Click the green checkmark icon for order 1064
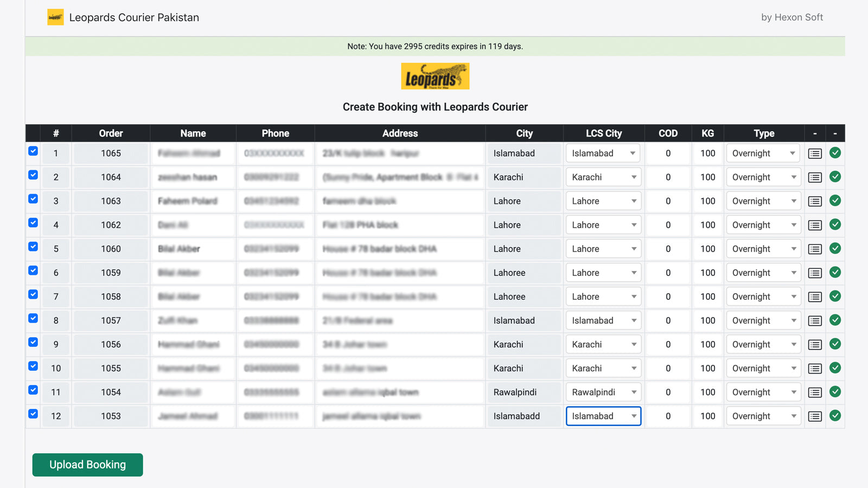 [x=835, y=177]
